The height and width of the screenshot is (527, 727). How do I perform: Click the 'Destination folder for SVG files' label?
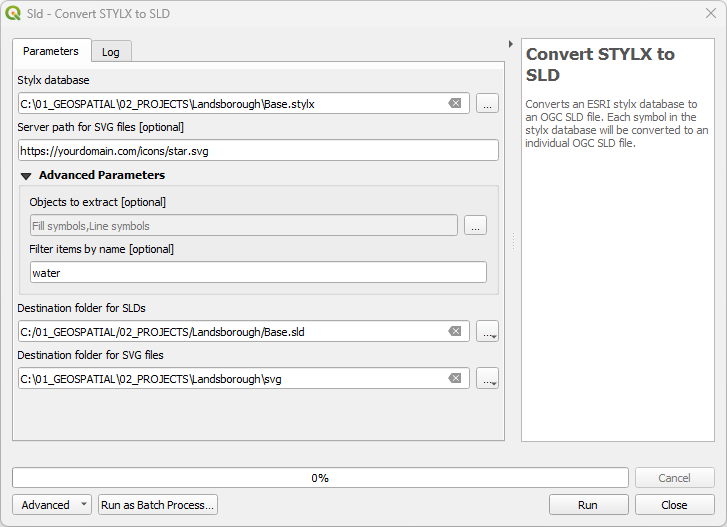point(90,355)
